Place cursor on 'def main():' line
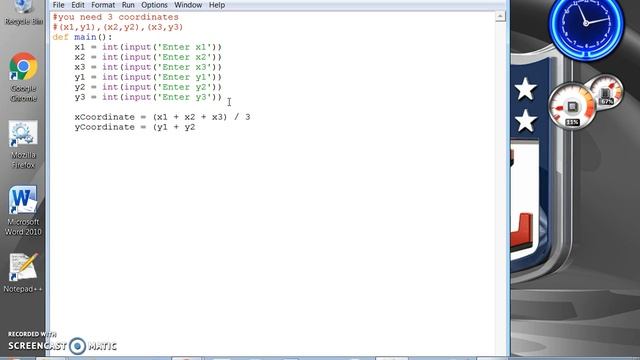The height and width of the screenshot is (360, 640). [82, 37]
